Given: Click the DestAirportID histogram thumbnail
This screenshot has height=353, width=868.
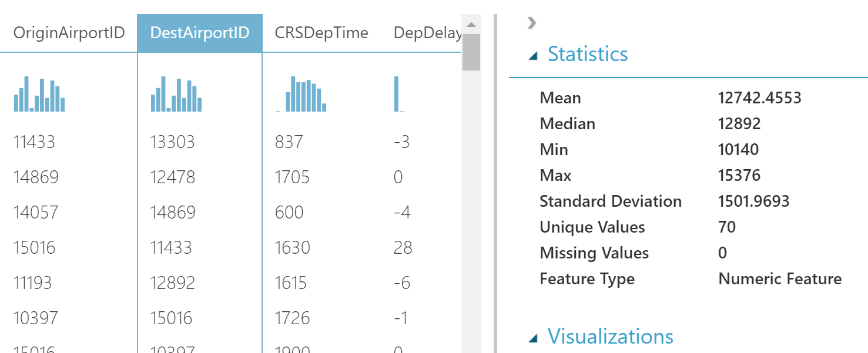Looking at the screenshot, I should [x=176, y=94].
